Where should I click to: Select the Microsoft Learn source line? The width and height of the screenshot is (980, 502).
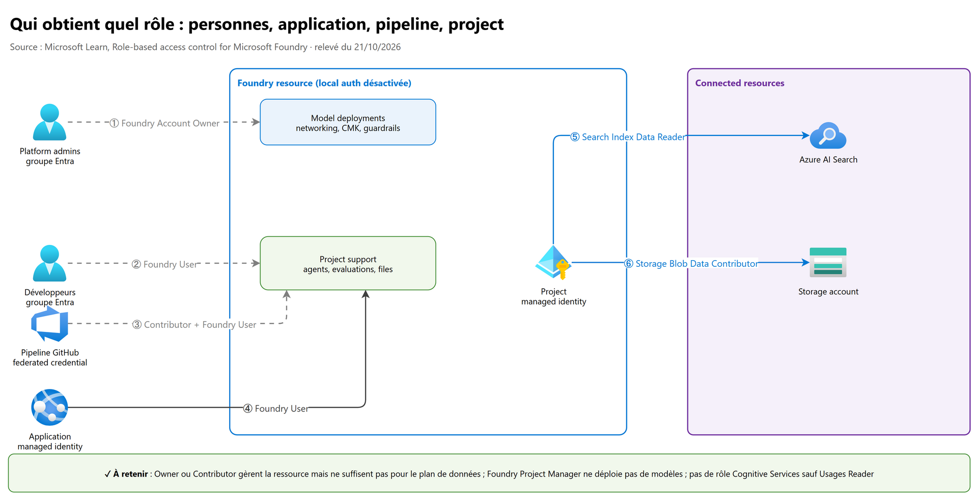pyautogui.click(x=205, y=47)
